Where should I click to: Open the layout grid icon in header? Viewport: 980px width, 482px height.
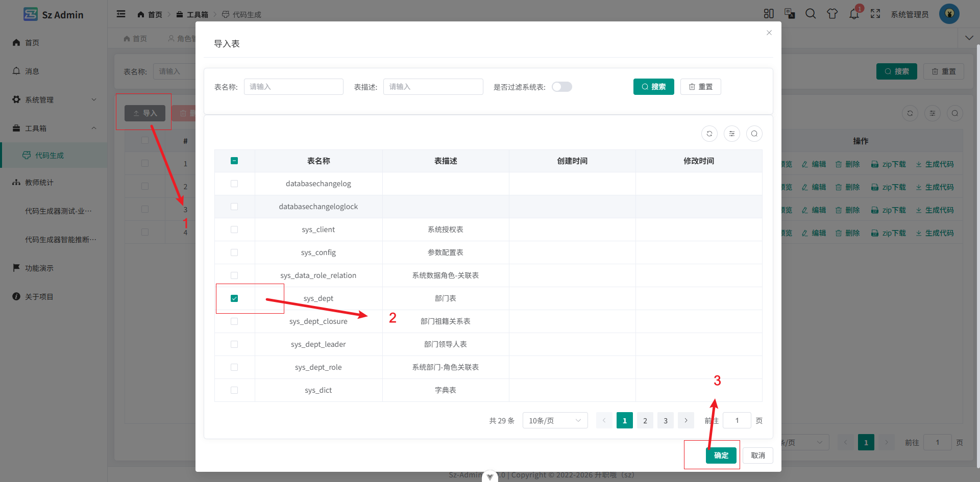[x=769, y=14]
